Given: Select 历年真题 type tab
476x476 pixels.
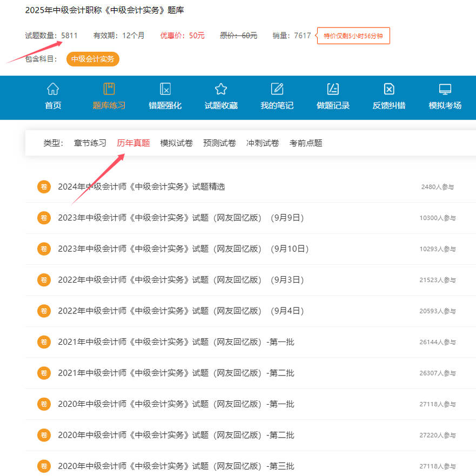Looking at the screenshot, I should (133, 143).
